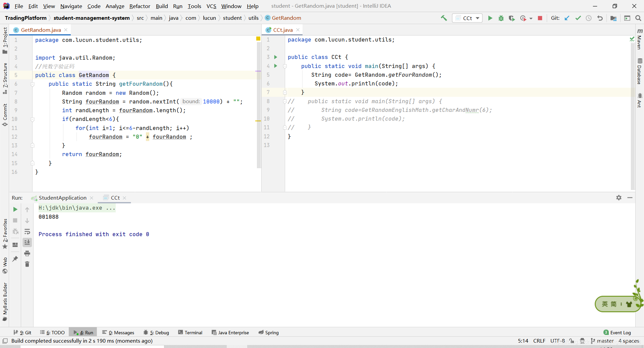This screenshot has height=348, width=644.
Task: Clear console output with trash icon
Action: click(27, 264)
